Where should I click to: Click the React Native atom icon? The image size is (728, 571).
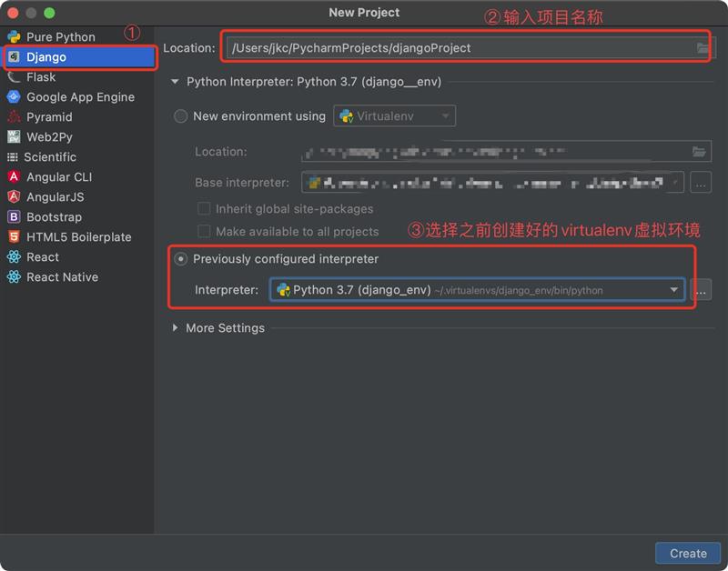tap(14, 277)
